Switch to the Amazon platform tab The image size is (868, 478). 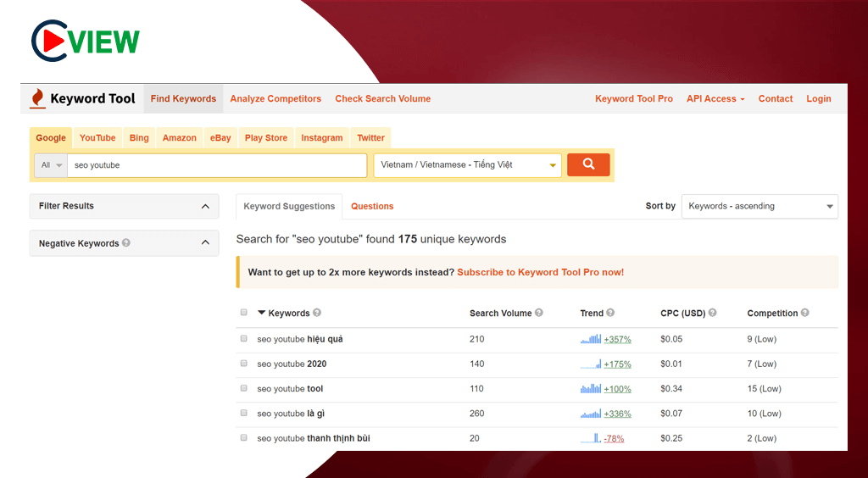(x=180, y=138)
